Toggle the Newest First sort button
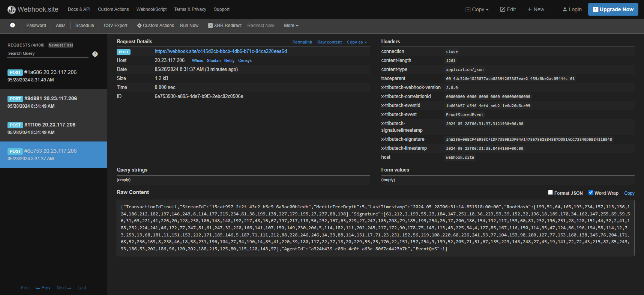The height and width of the screenshot is (295, 644). [61, 45]
